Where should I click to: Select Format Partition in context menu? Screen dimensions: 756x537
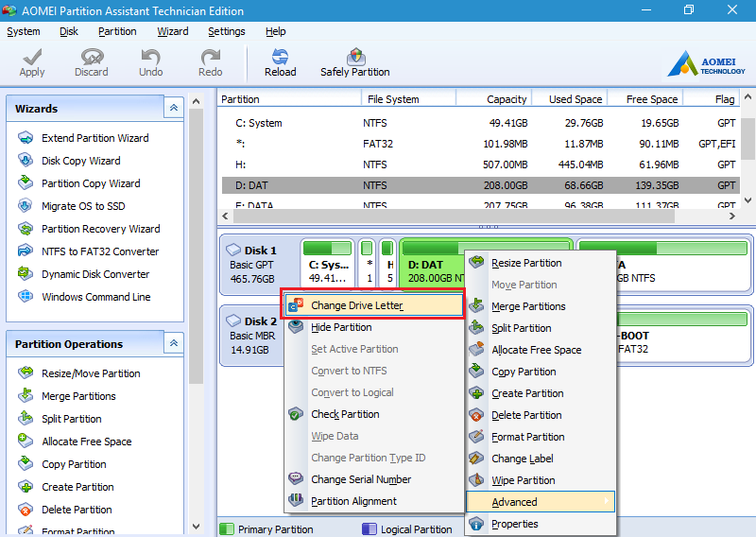click(x=541, y=437)
